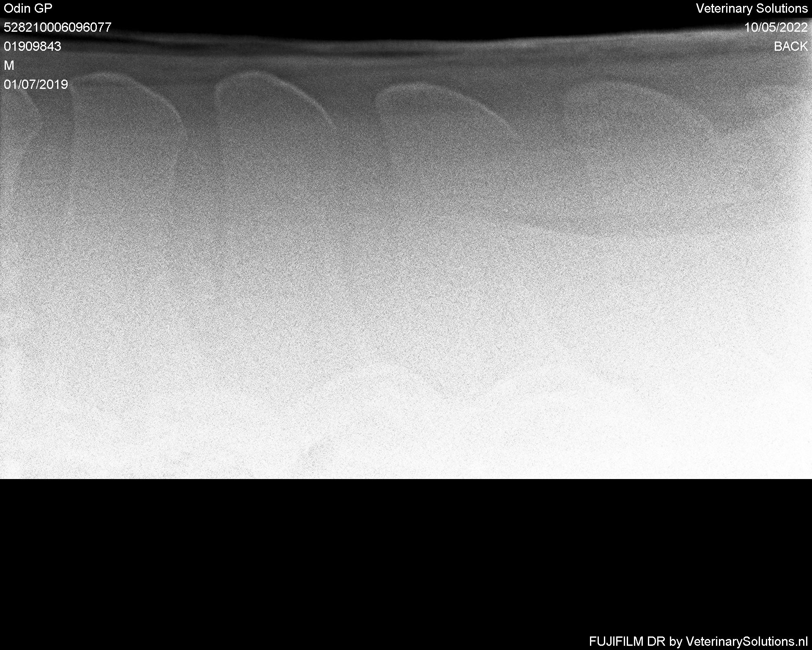The width and height of the screenshot is (812, 650).
Task: Click the 'Veterinary Solutions' clinic label
Action: (x=752, y=8)
